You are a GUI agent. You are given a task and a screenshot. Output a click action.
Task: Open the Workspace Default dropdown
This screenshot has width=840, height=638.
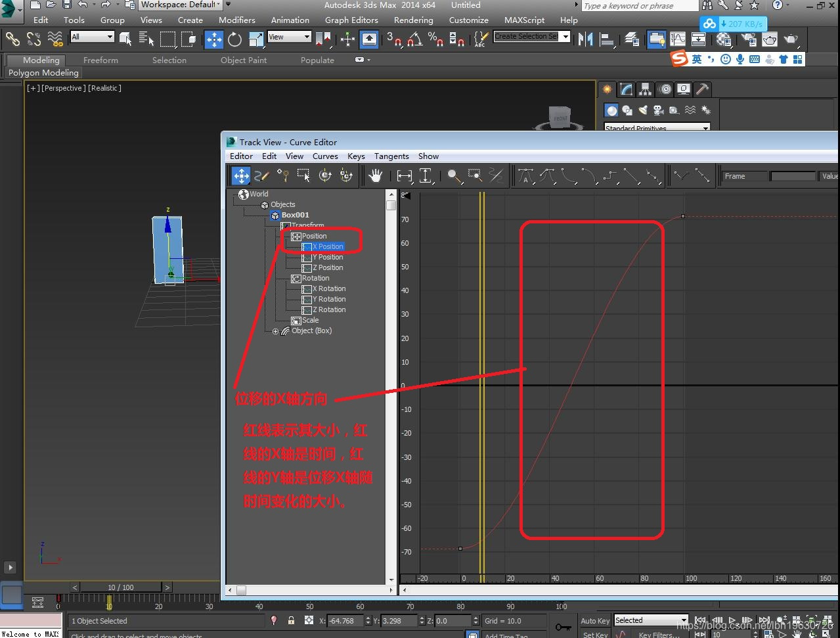tap(181, 5)
